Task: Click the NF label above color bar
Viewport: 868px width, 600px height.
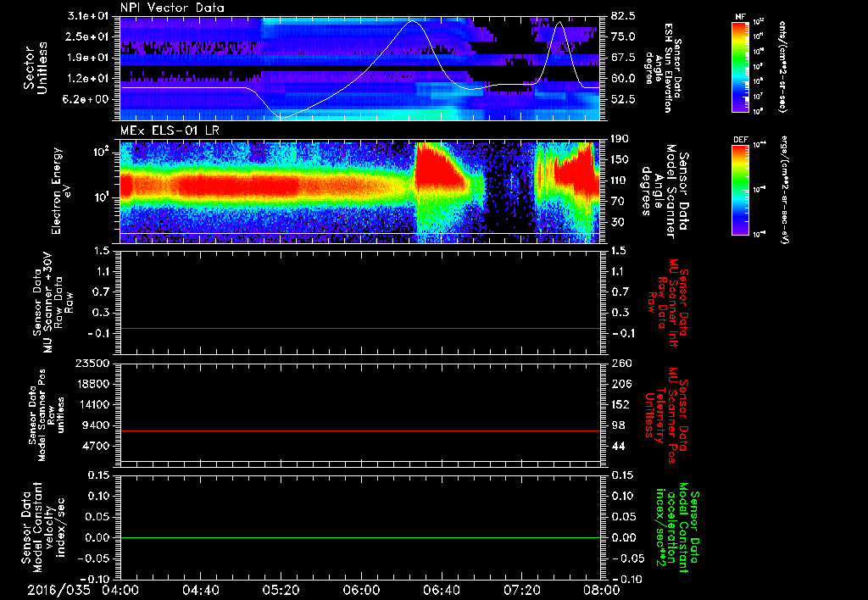Action: (x=740, y=17)
